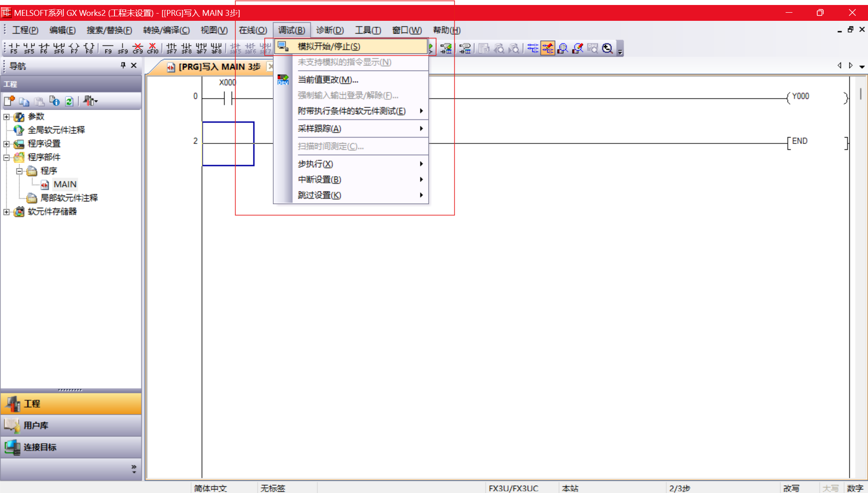Open data properties icon in navigation toolbar
Viewport: 868px width, 493px height.
coord(54,101)
